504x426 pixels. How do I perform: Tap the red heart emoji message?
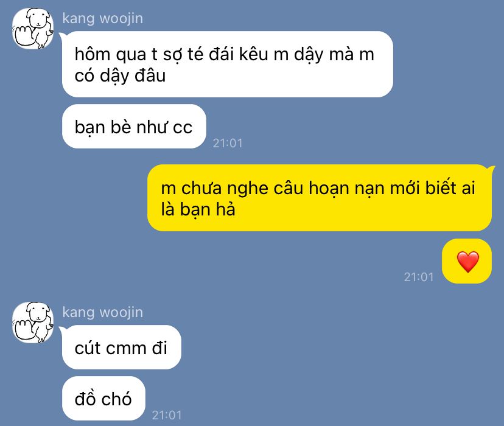[468, 262]
